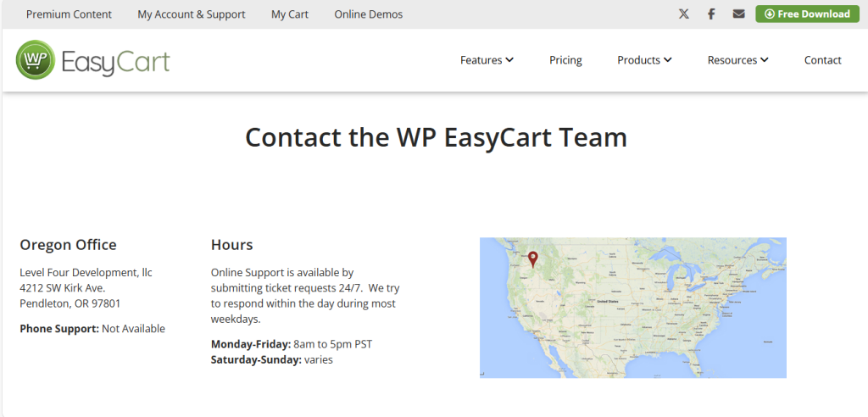
Task: Open the Facebook social icon
Action: tap(711, 14)
